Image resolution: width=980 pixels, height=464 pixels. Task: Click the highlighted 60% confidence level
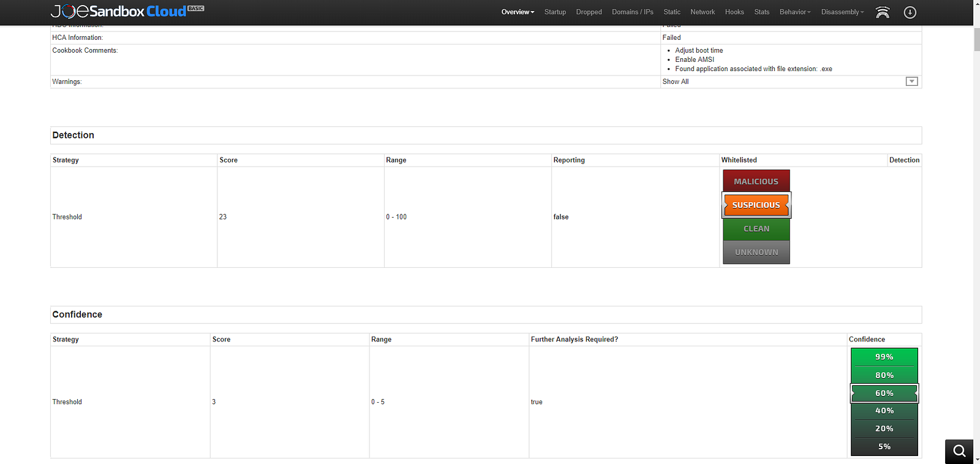884,393
